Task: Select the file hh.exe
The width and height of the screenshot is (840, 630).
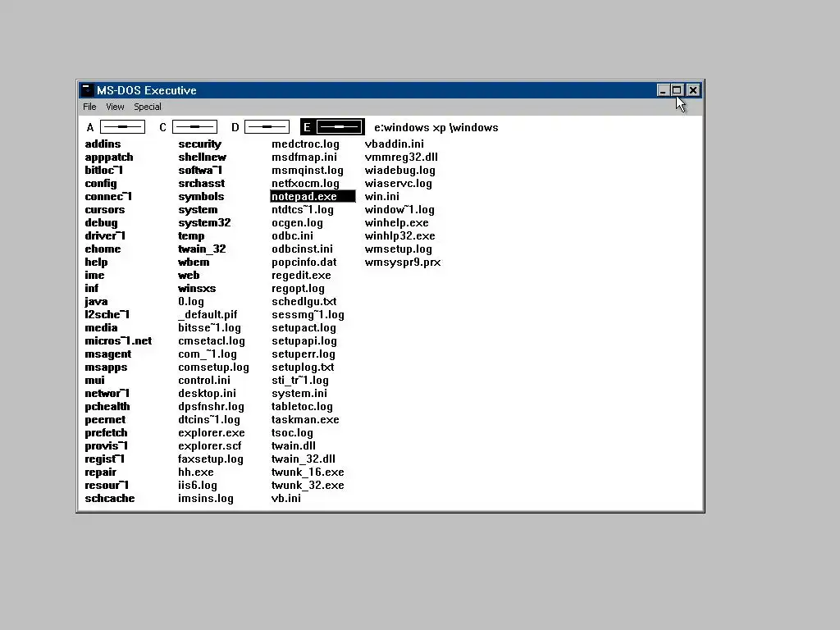Action: (x=196, y=472)
